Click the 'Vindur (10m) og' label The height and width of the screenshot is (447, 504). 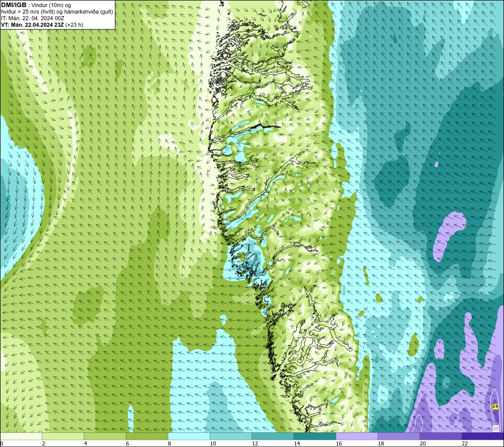point(51,6)
